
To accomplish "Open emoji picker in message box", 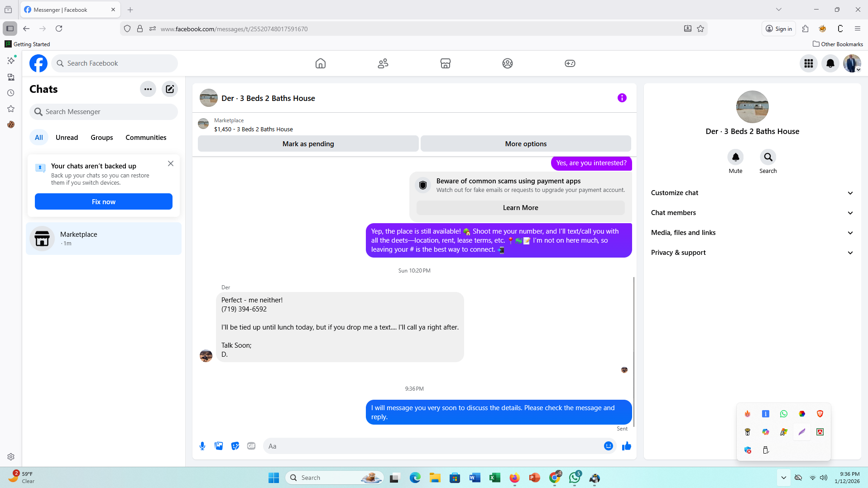I will 609,446.
